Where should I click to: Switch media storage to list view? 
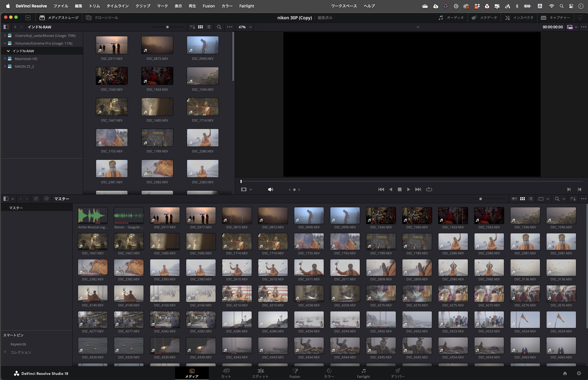(x=208, y=27)
